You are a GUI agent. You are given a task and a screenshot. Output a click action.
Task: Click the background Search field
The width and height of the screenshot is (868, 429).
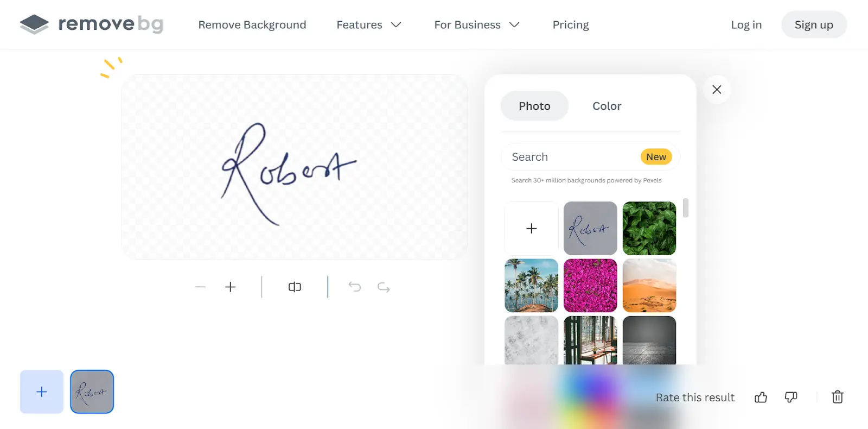pyautogui.click(x=590, y=157)
